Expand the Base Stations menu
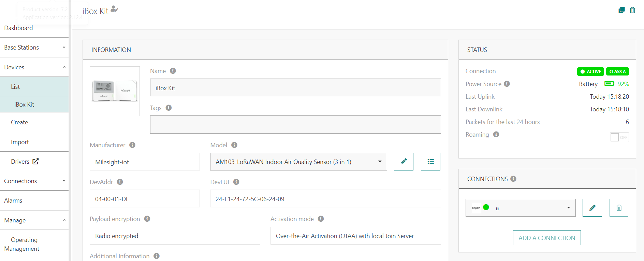 [34, 47]
